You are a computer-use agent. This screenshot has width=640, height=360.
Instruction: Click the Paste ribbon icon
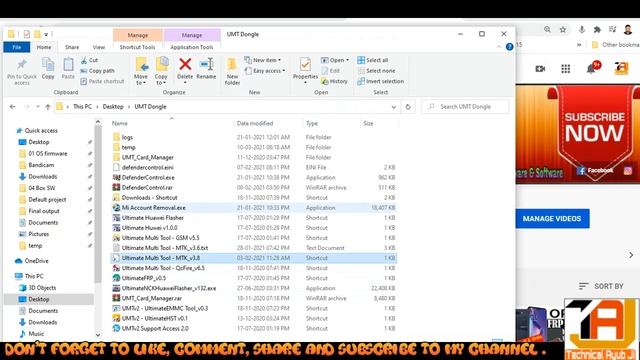click(68, 64)
